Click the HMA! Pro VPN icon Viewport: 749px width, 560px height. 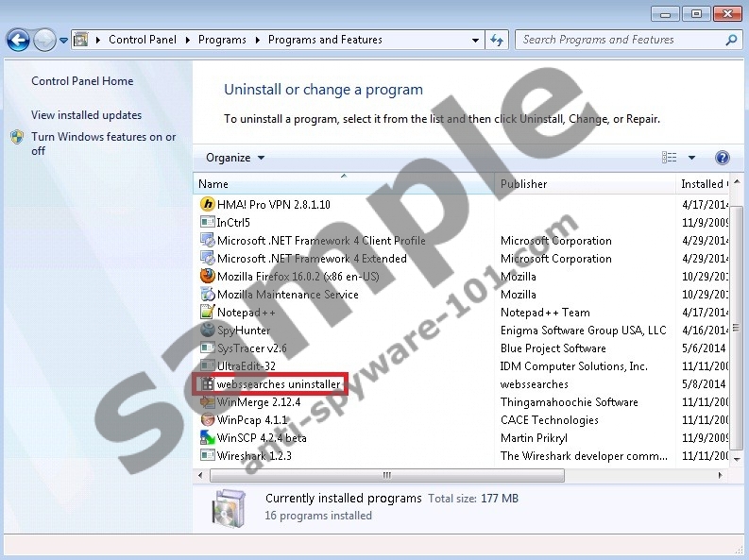click(x=208, y=204)
